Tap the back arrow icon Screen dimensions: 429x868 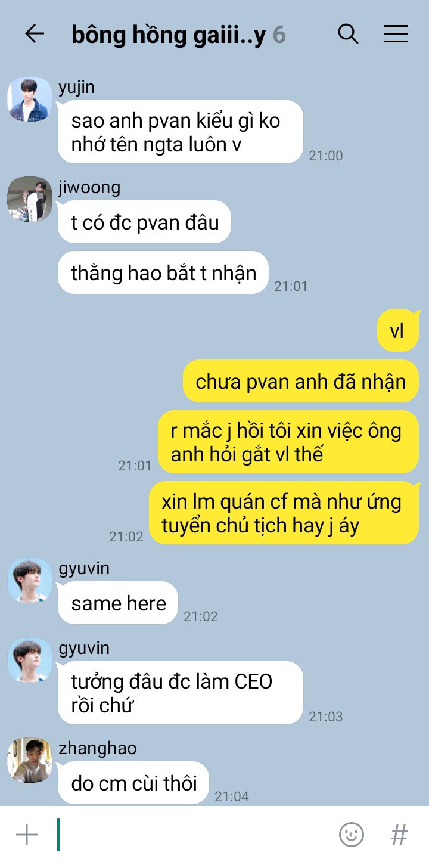click(x=35, y=34)
